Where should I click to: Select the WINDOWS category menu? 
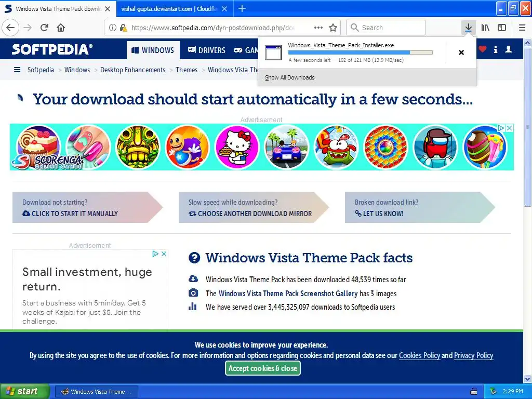pos(153,50)
